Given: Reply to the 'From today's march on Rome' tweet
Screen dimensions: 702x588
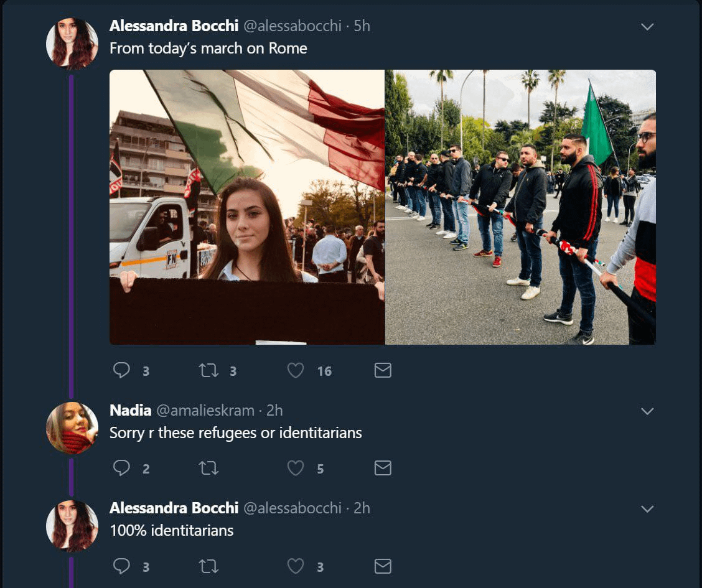Looking at the screenshot, I should coord(121,371).
